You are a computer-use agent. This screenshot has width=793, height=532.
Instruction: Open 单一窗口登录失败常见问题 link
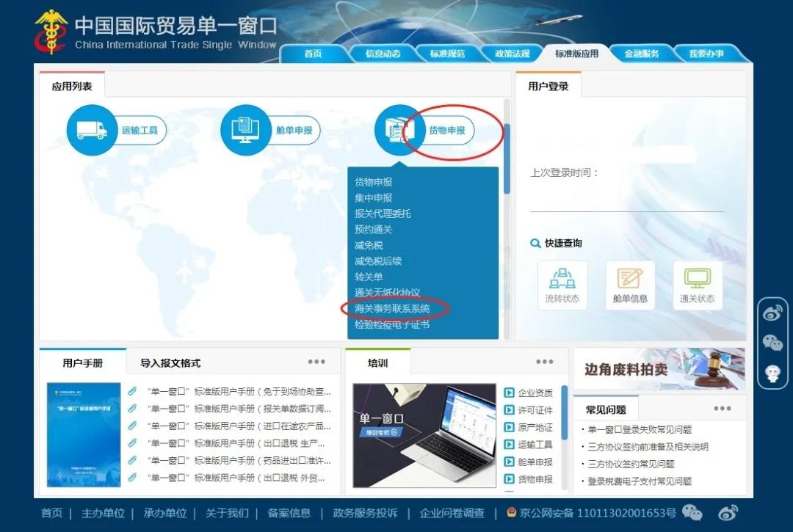(640, 430)
